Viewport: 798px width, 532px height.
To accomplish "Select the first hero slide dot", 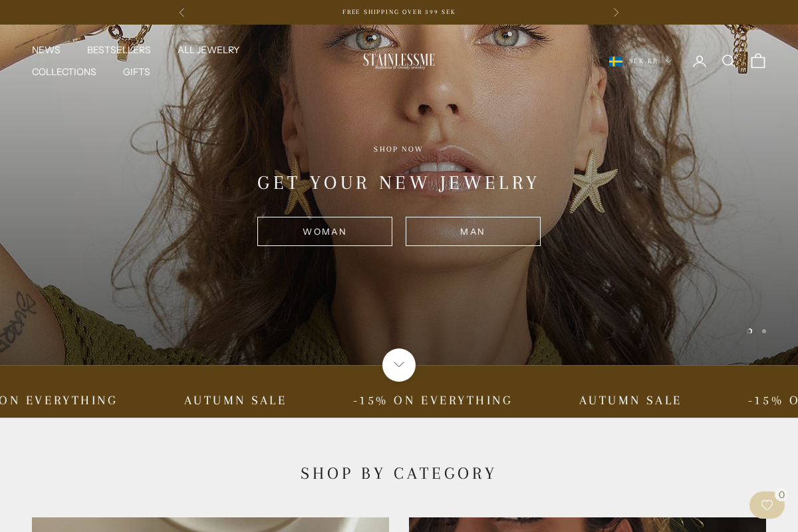I will (750, 331).
